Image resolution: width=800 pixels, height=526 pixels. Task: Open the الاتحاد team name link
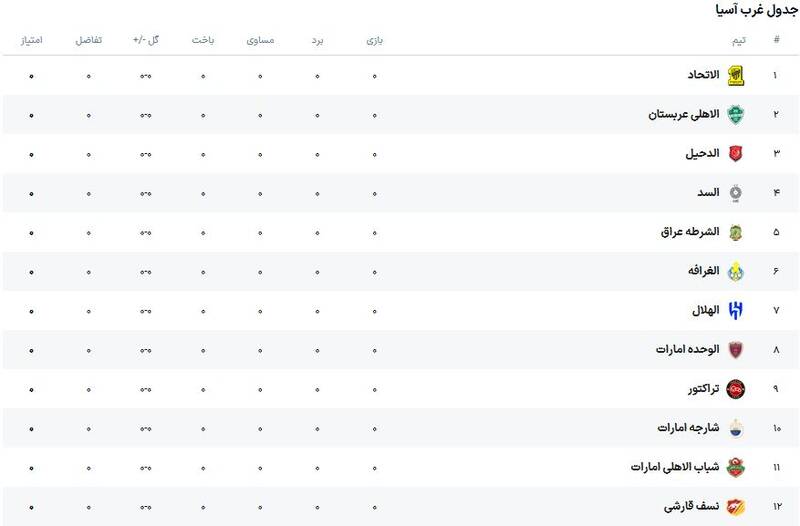[698, 75]
